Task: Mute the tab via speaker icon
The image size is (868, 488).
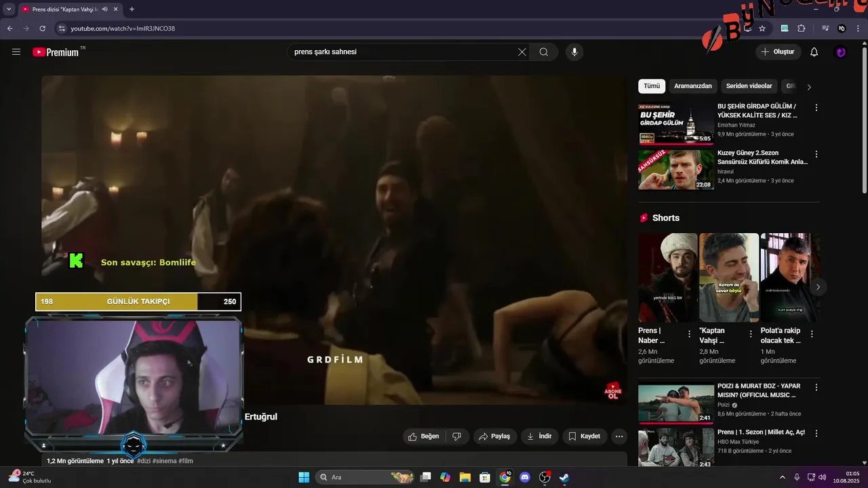Action: coord(104,9)
